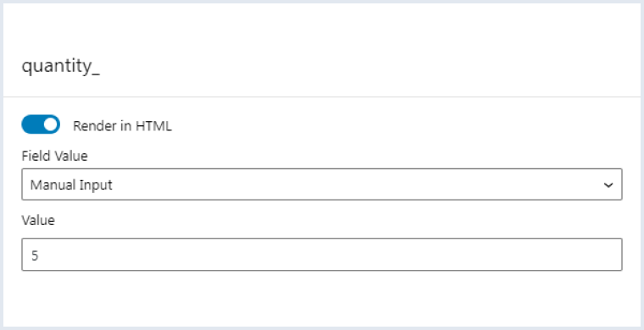Click the middle of Field Value select
The width and height of the screenshot is (644, 330).
click(x=322, y=184)
